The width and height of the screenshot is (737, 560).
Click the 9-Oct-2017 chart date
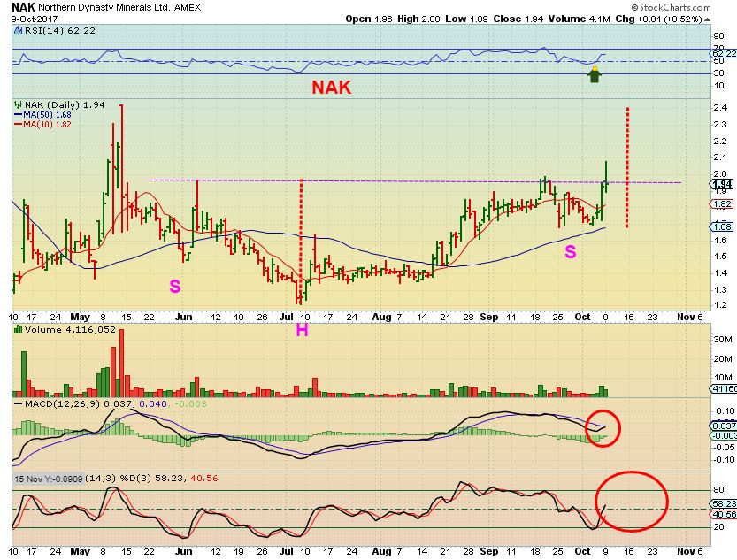click(35, 19)
